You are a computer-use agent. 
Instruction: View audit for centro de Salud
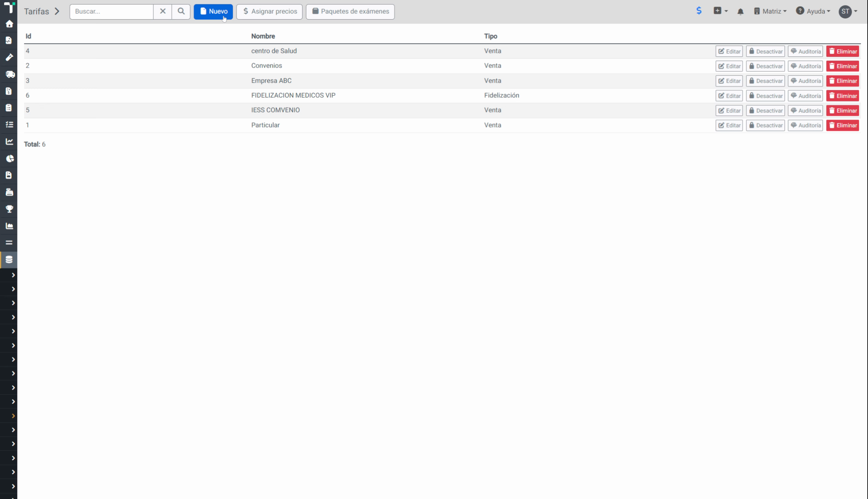805,51
